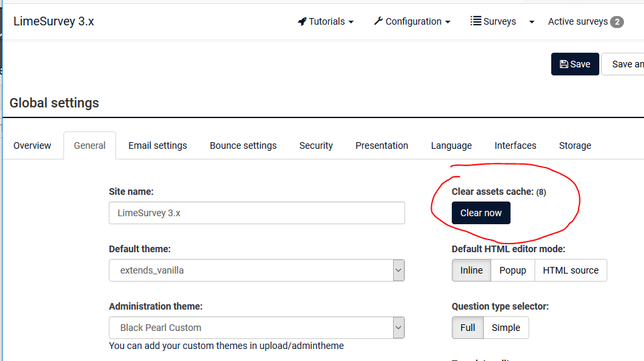644x361 pixels.
Task: Click the rocket icon beside Tutorials
Action: pyautogui.click(x=302, y=21)
